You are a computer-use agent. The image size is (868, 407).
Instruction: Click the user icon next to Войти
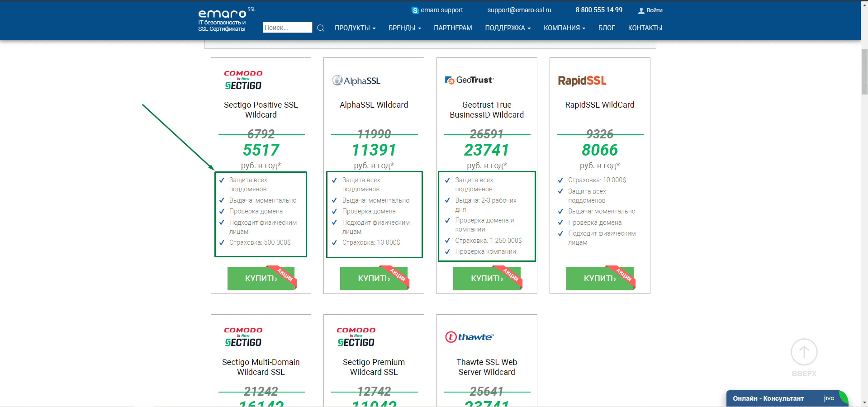[641, 10]
